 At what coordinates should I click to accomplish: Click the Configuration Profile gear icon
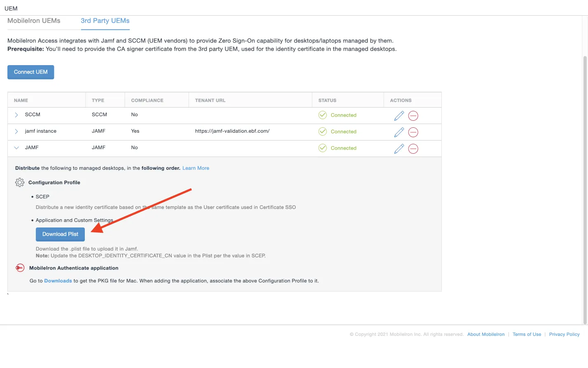[x=20, y=183]
